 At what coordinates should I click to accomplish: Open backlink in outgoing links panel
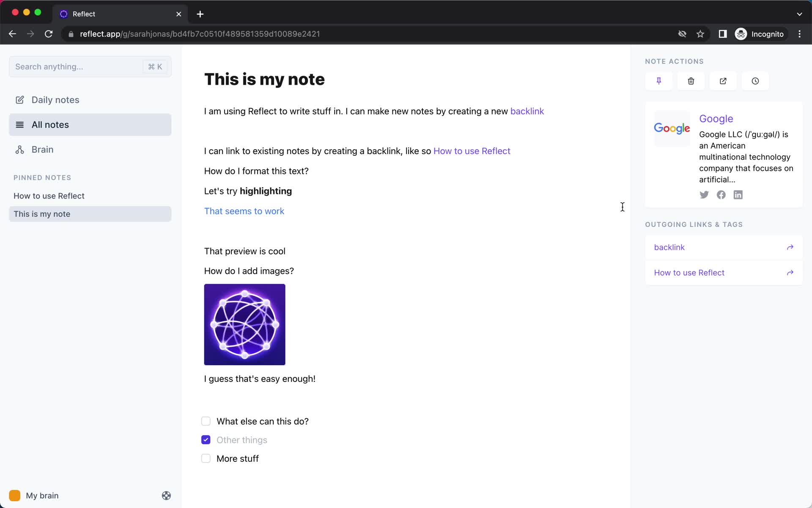coord(724,247)
